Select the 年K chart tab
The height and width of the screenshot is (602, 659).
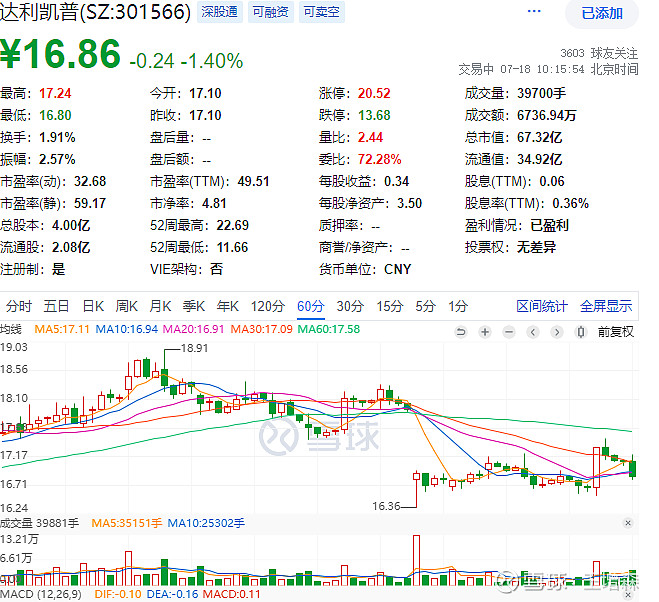point(227,306)
